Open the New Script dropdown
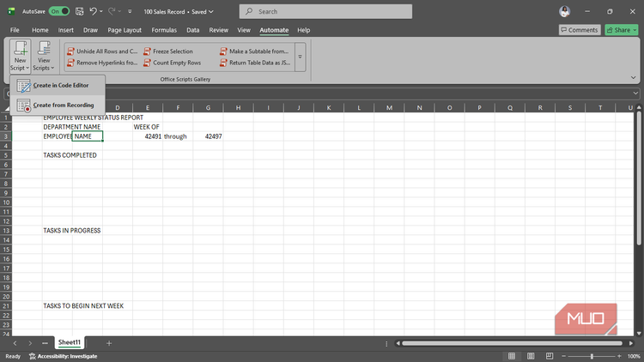The height and width of the screenshot is (362, 644). click(x=20, y=57)
